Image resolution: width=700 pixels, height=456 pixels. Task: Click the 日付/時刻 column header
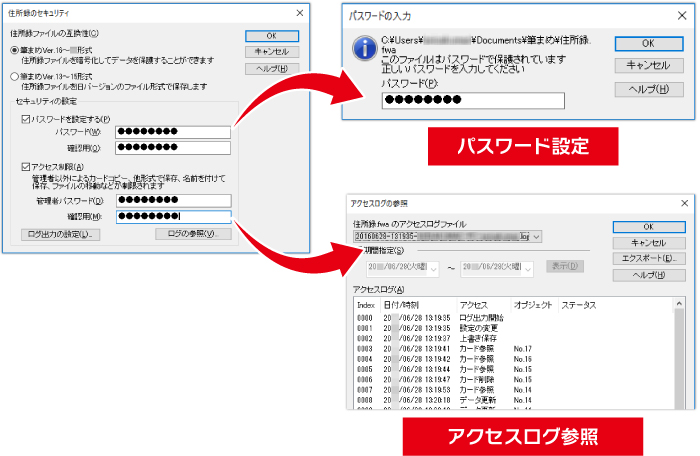coord(401,304)
